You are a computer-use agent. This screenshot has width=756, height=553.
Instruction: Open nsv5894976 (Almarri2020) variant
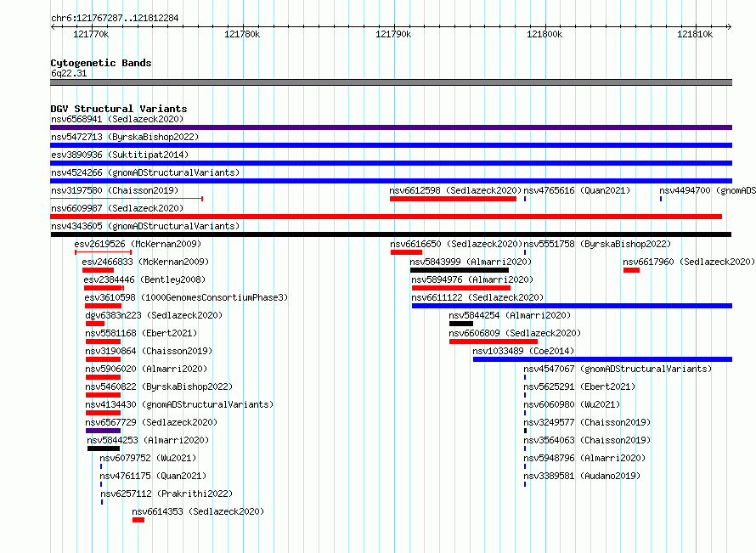(x=472, y=279)
